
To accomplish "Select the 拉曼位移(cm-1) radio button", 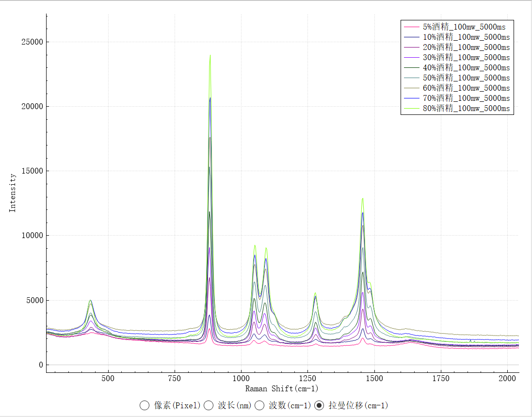I will click(x=320, y=405).
